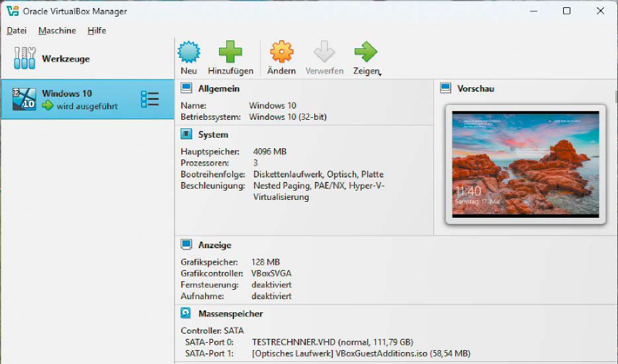Click the VBoxSVGA graphics controller value

[271, 273]
